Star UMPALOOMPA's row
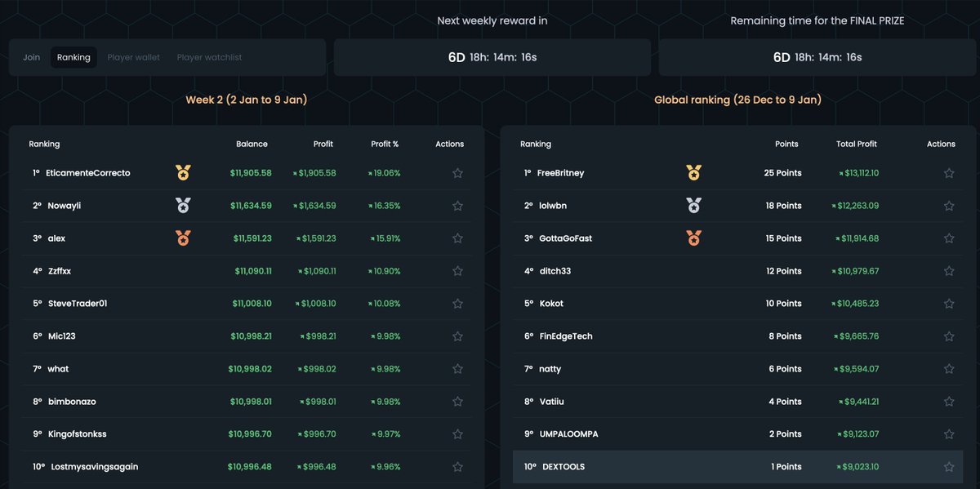The width and height of the screenshot is (980, 489). coord(949,434)
